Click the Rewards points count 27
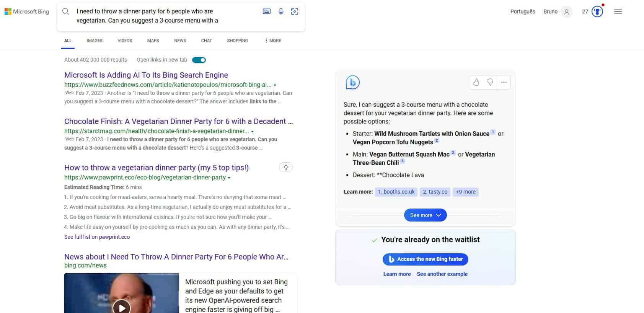Screen dimensions: 644x313 (x=585, y=11)
